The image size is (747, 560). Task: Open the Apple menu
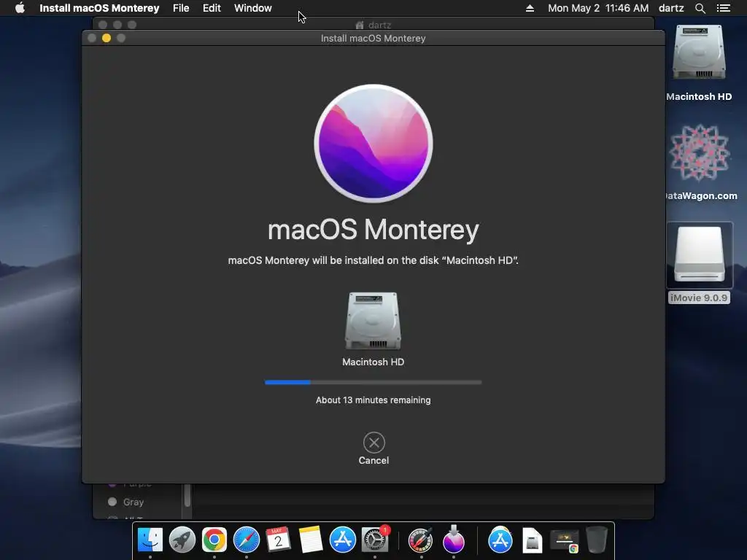pyautogui.click(x=20, y=8)
